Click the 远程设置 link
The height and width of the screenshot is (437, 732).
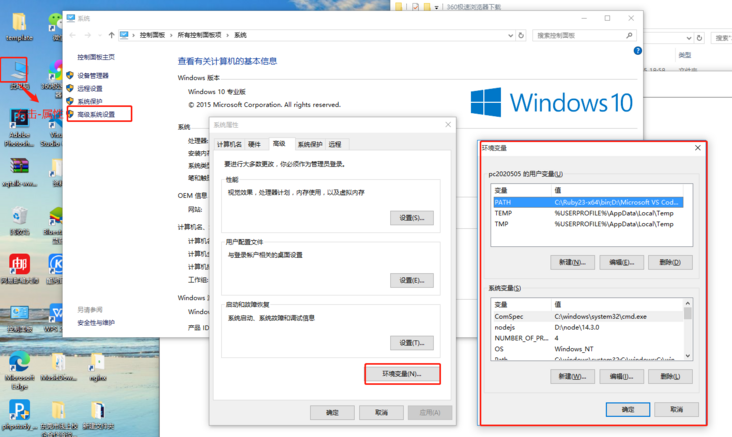(x=90, y=88)
